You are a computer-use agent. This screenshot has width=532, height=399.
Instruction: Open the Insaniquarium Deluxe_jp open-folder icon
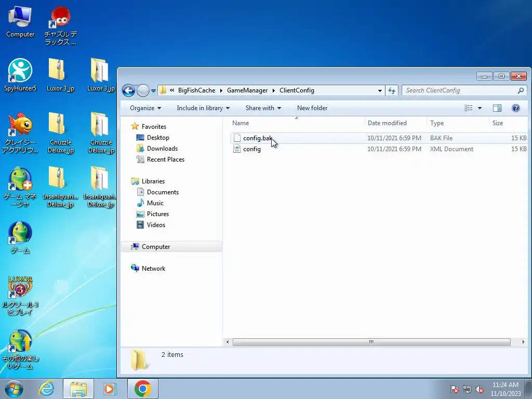click(100, 187)
